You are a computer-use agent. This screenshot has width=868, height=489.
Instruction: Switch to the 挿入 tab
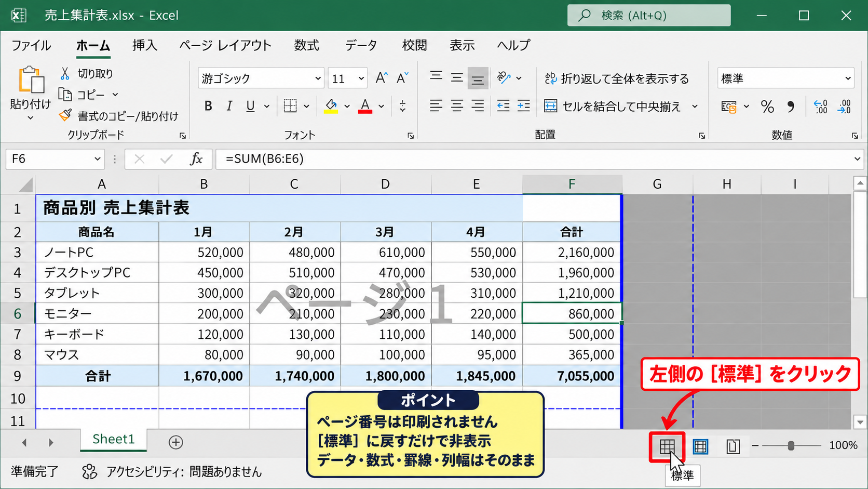145,45
